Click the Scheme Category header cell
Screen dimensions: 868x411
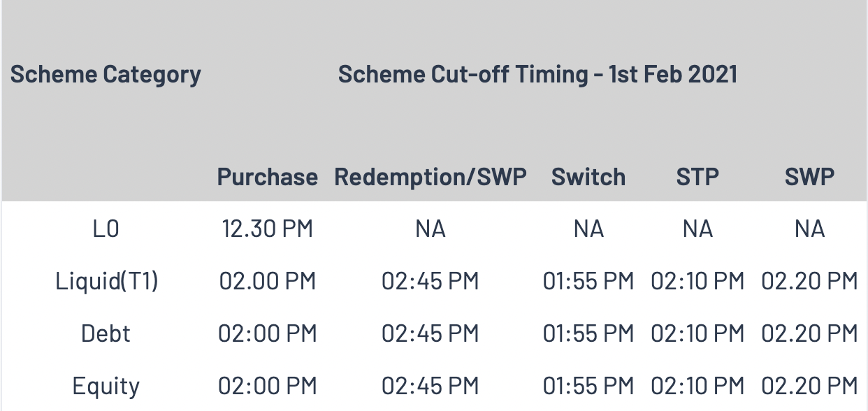point(106,74)
